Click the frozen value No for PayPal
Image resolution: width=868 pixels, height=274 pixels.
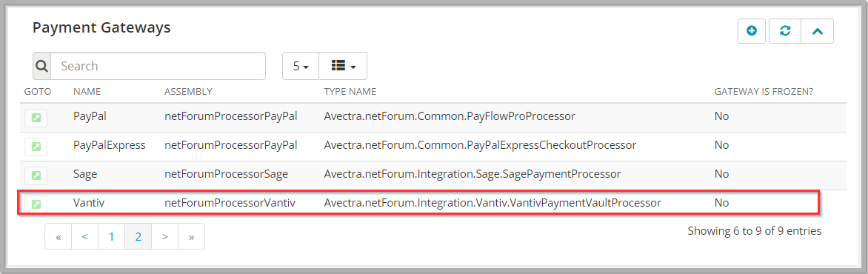[x=721, y=116]
